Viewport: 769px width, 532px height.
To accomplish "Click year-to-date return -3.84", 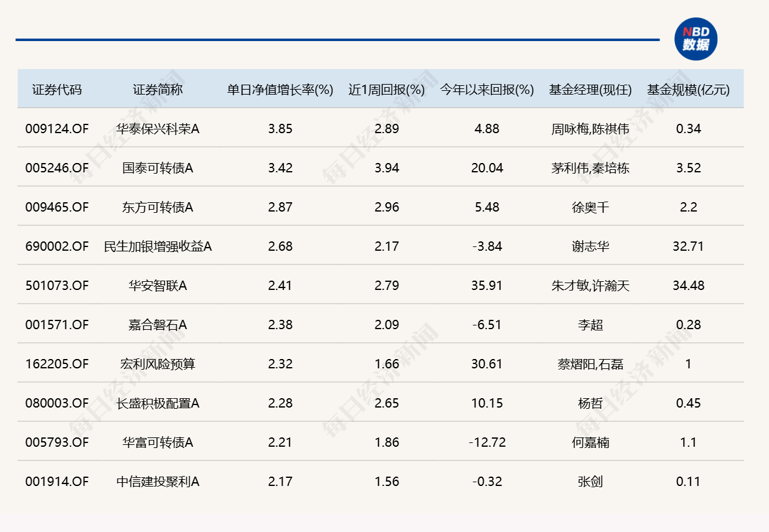I will click(x=487, y=246).
